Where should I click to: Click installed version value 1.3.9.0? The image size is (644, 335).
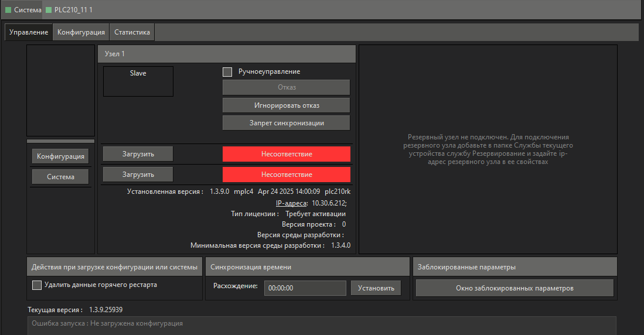[219, 192]
